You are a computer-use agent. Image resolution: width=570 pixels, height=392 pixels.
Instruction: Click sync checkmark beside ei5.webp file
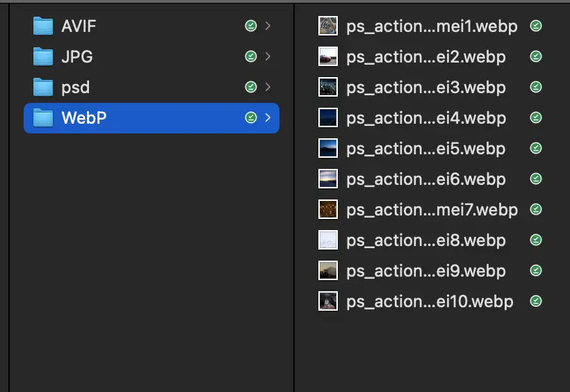tap(536, 149)
